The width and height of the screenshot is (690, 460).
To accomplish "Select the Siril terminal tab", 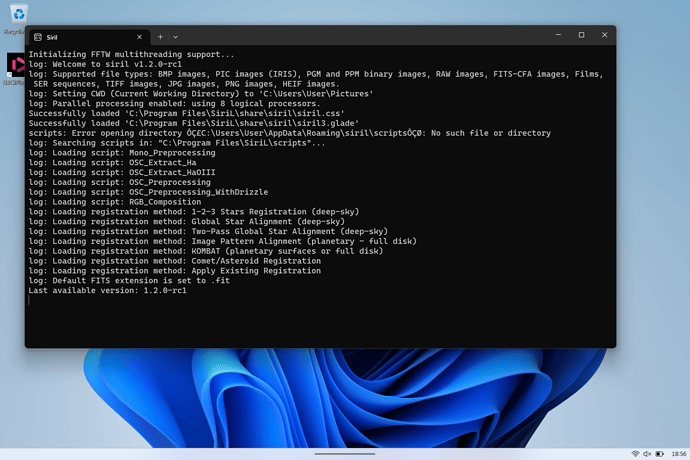I will coord(88,37).
